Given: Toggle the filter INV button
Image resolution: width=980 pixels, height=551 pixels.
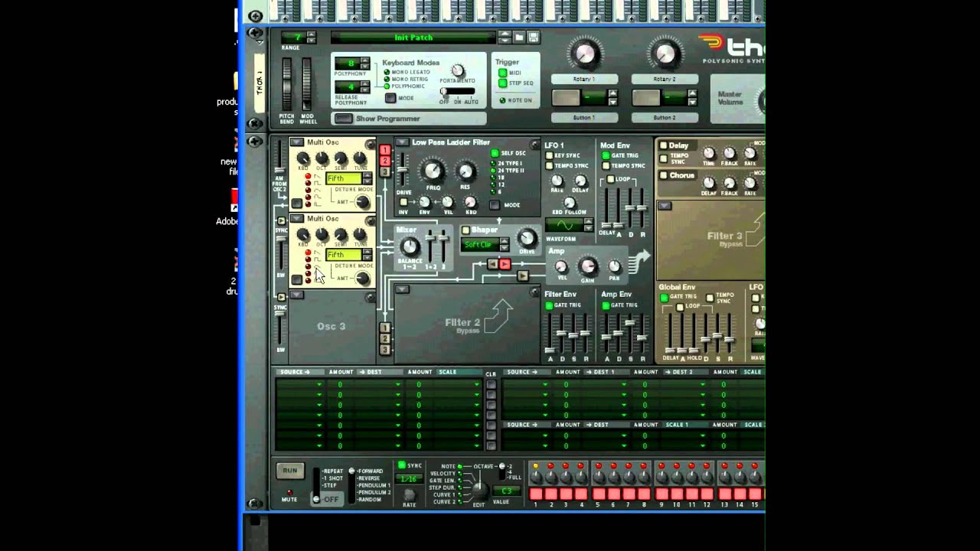Looking at the screenshot, I should (x=403, y=202).
